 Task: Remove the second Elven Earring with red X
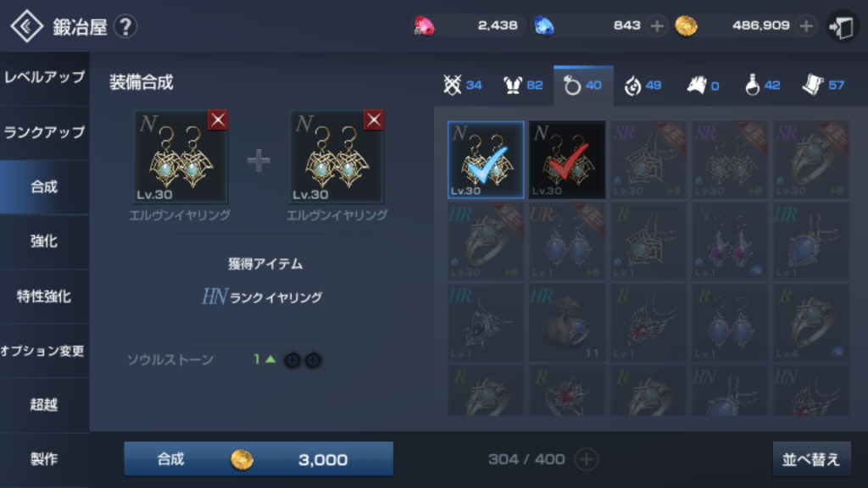click(374, 119)
